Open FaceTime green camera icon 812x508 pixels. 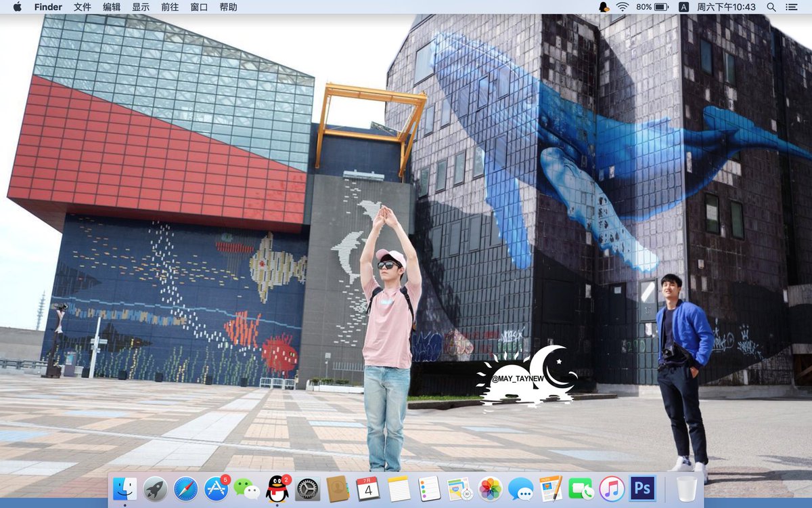581,488
